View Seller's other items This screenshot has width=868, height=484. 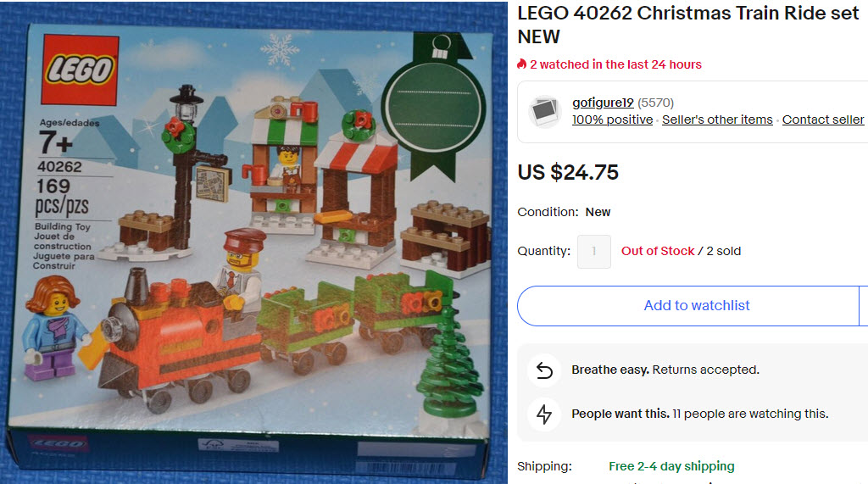tap(717, 120)
